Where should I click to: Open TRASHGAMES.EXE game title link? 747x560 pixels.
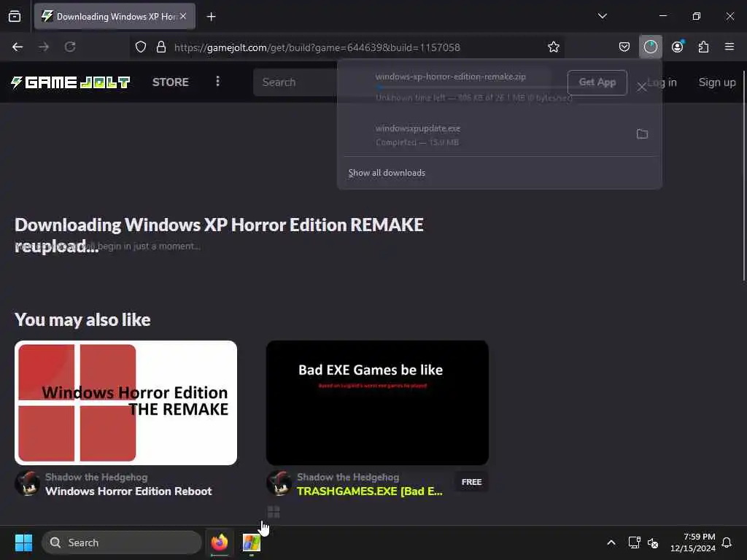coord(370,491)
